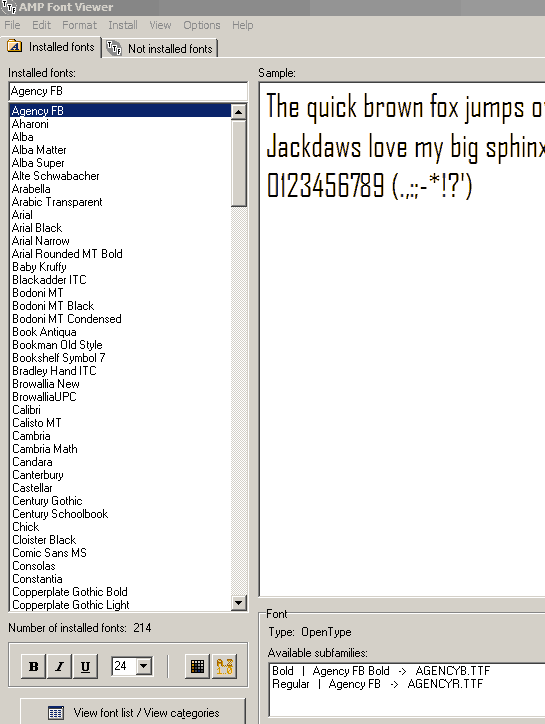This screenshot has width=545, height=724.
Task: Switch to Installed fonts tab
Action: pos(51,47)
